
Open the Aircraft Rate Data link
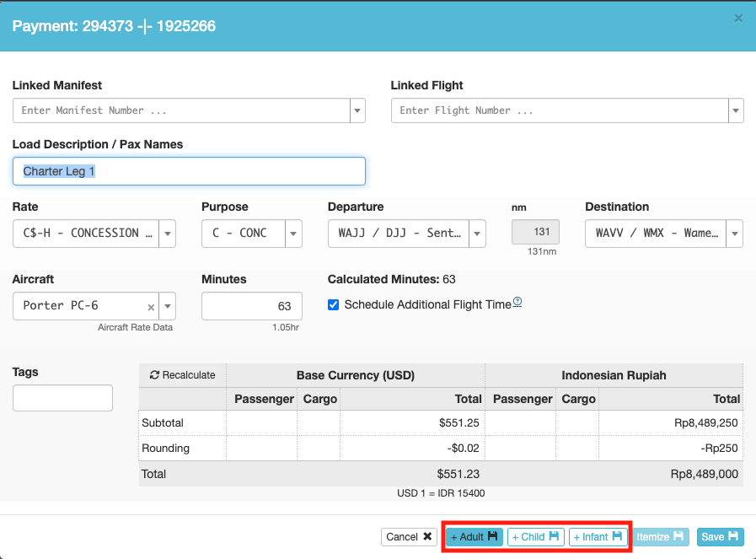pos(135,327)
